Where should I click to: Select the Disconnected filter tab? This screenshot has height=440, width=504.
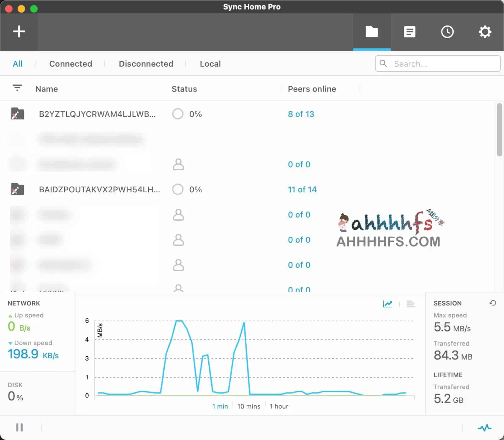146,64
